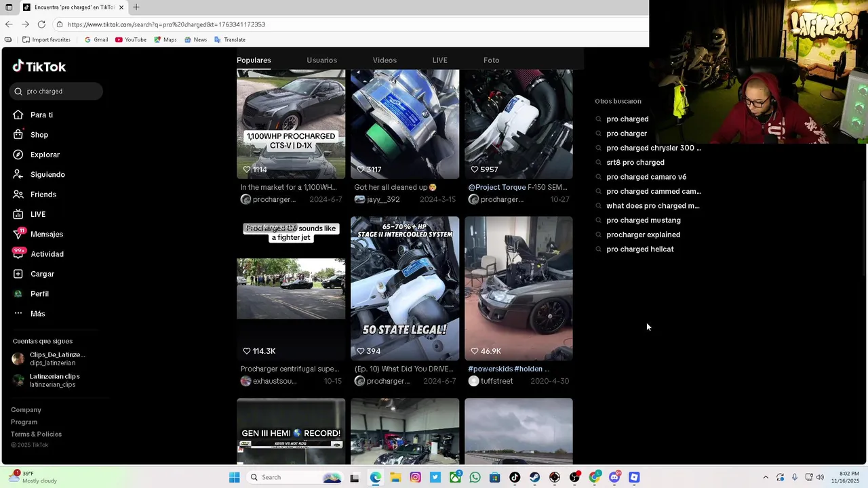The width and height of the screenshot is (868, 488).
Task: Switch to the Usuarios tab
Action: (x=321, y=60)
